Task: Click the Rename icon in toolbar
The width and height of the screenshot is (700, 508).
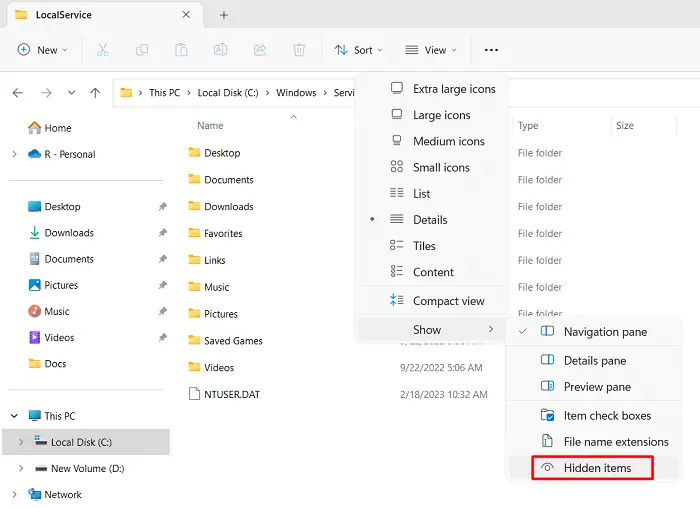Action: pyautogui.click(x=221, y=50)
